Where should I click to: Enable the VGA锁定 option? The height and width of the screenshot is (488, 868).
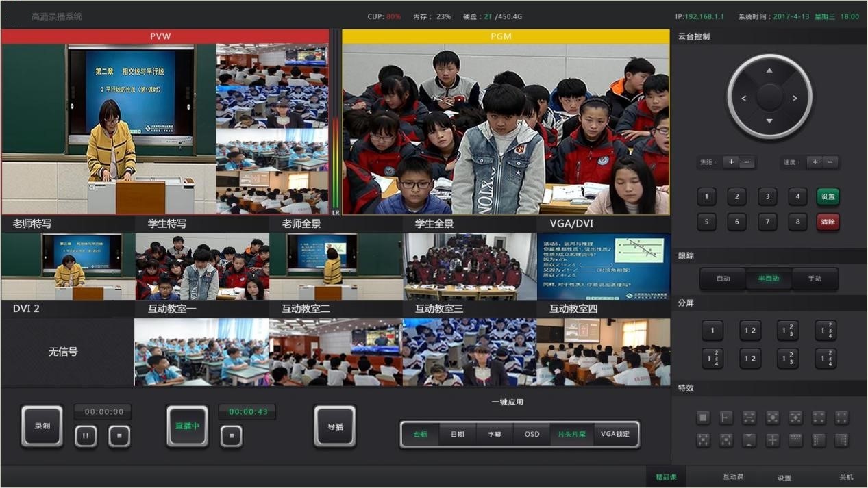tap(615, 434)
